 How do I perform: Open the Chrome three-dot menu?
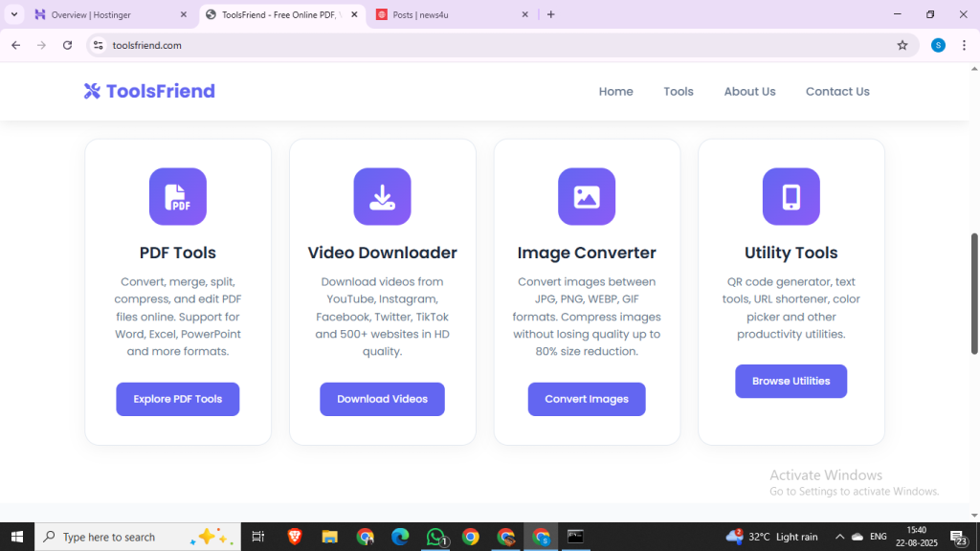tap(964, 45)
